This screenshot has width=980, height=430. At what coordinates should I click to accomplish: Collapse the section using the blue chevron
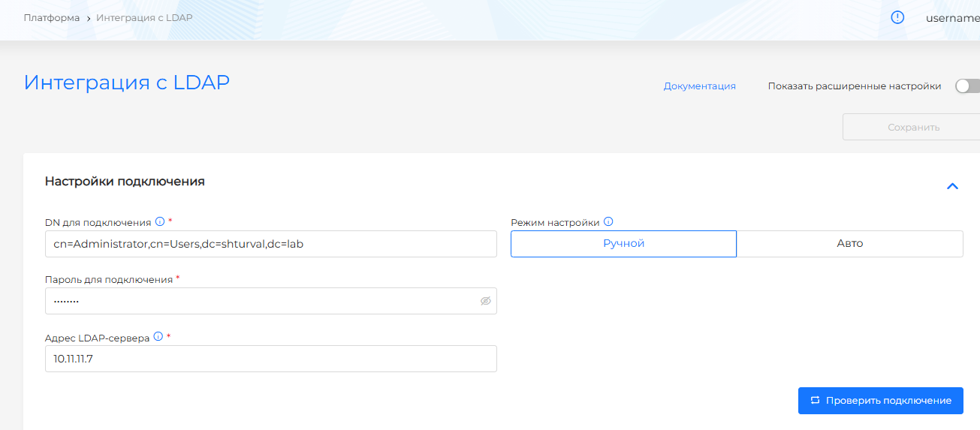coord(952,186)
